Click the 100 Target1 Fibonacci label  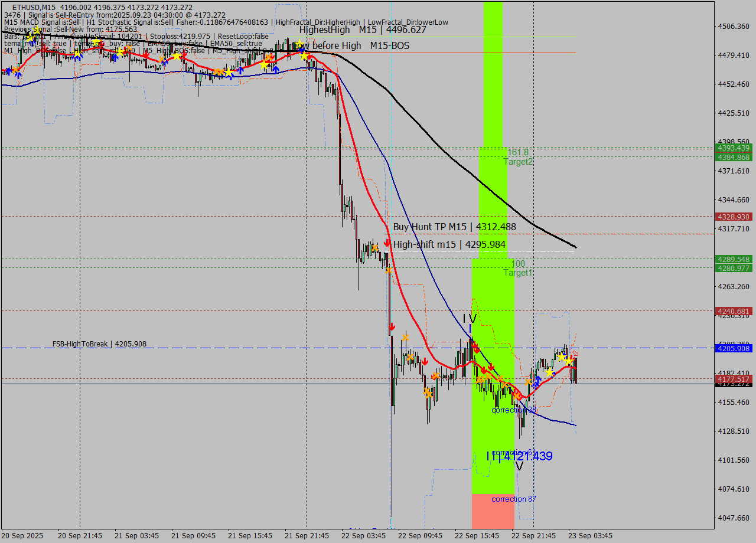point(518,268)
